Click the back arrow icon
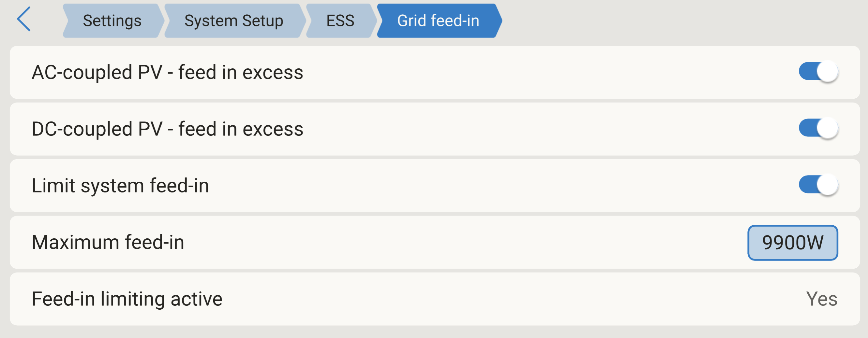Screen dimensions: 868x338 (24, 20)
